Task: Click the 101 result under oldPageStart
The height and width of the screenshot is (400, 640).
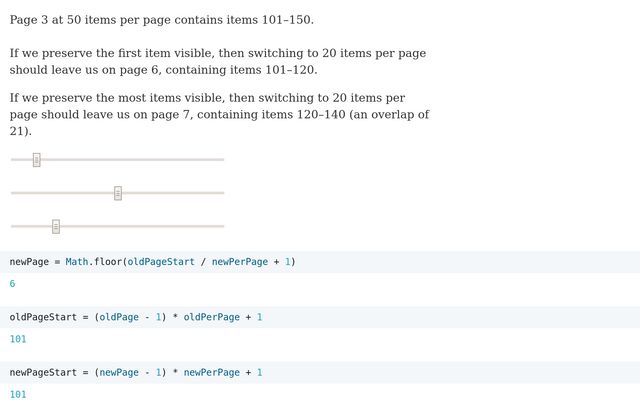Action: click(17, 339)
